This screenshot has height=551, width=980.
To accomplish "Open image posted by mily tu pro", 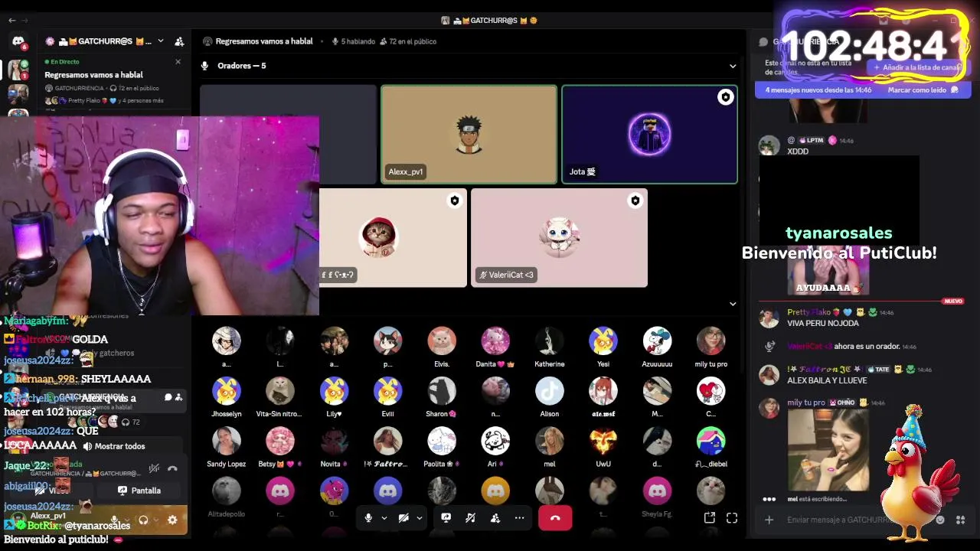I will pyautogui.click(x=828, y=450).
